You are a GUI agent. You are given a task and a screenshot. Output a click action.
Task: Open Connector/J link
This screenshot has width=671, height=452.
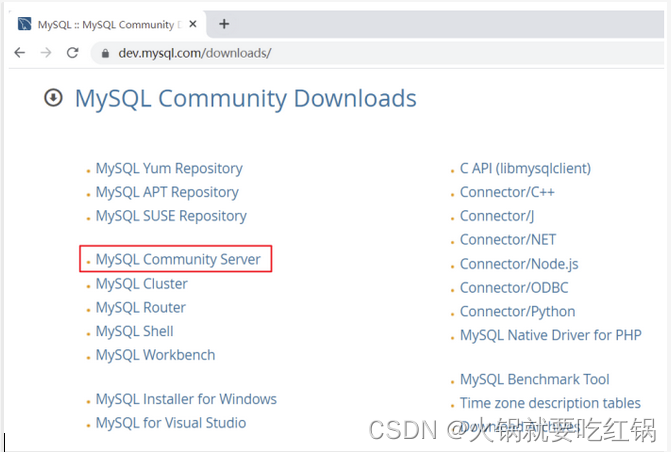coord(497,216)
